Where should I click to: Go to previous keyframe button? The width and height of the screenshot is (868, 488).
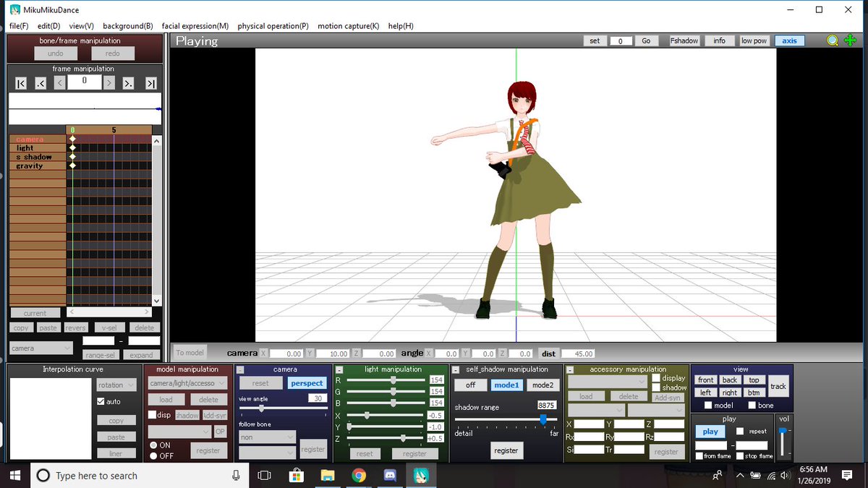point(41,83)
